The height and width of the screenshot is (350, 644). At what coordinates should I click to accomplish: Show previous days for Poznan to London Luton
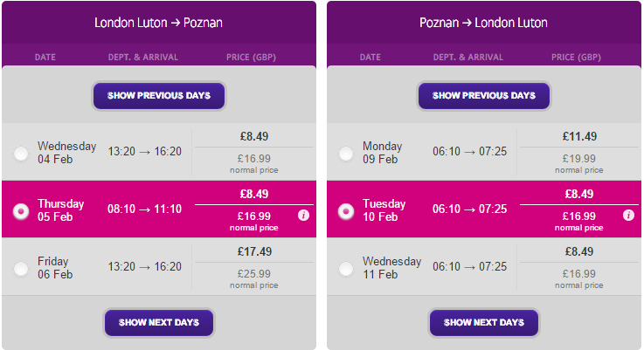[x=484, y=96]
